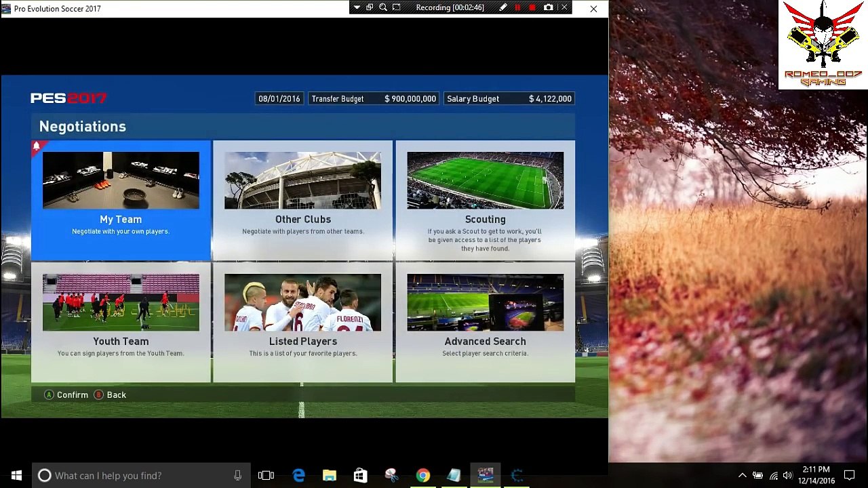Viewport: 868px width, 488px height.
Task: Click the green A Confirm prompt
Action: pos(49,394)
